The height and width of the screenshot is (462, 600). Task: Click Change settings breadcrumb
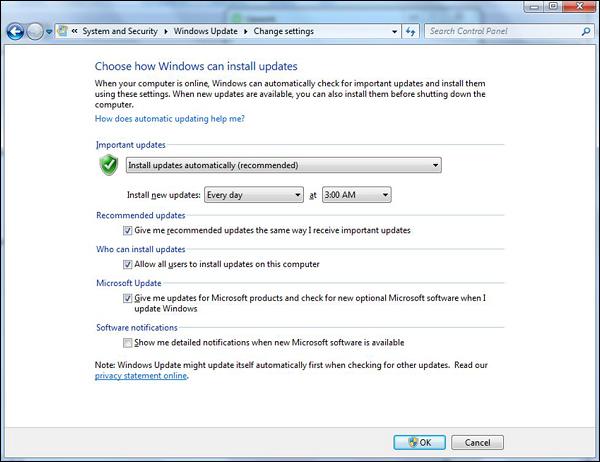284,31
